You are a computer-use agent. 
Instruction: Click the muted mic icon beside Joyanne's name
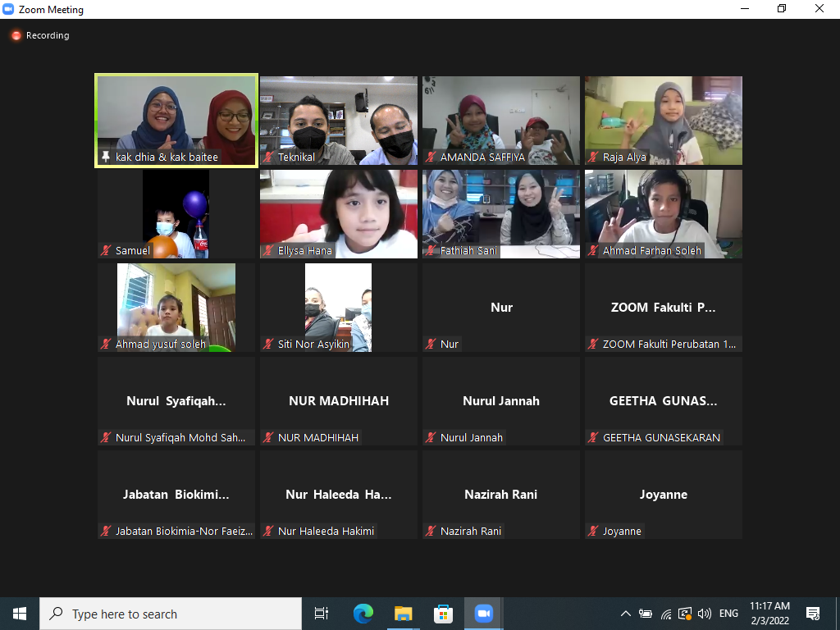pyautogui.click(x=593, y=532)
